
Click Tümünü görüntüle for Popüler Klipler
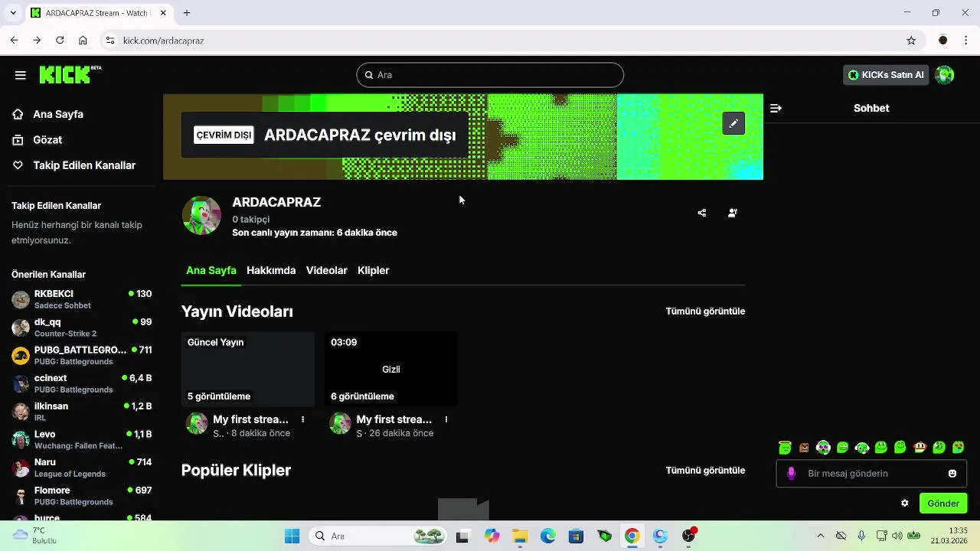705,471
